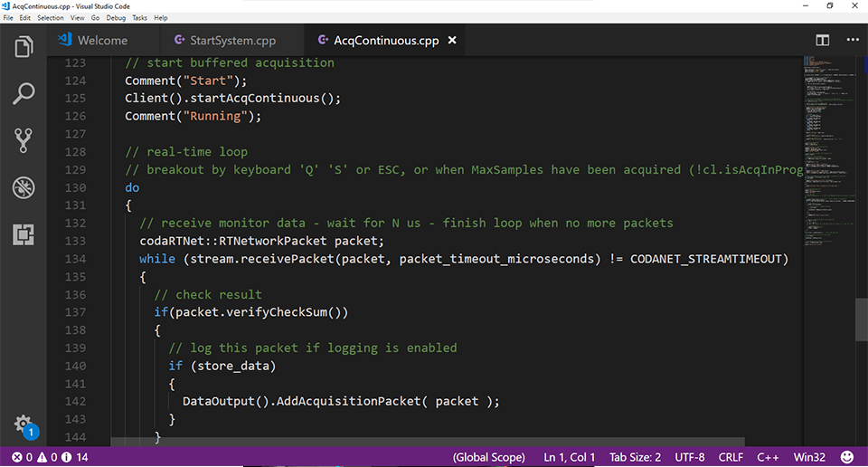
Task: Open the Selection menu
Action: 50,18
